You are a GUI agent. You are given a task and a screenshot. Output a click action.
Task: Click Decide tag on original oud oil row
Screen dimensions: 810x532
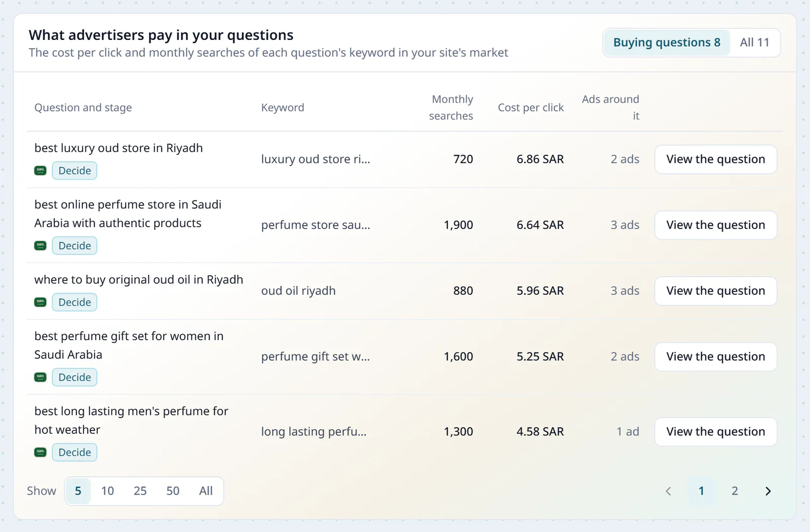pos(74,302)
